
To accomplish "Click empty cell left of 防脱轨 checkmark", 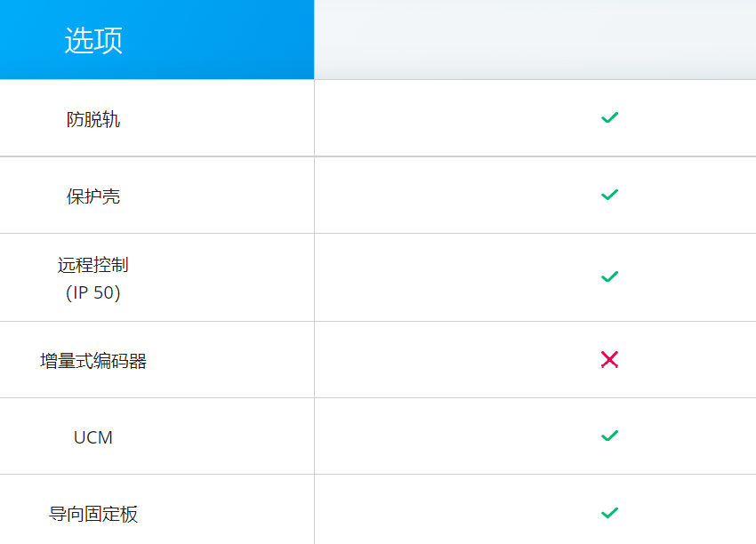I will point(457,118).
